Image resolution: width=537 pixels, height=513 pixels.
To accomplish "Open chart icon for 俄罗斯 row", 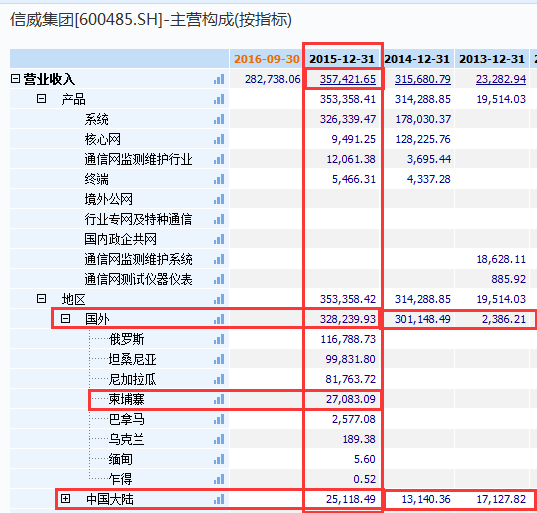I will pos(219,339).
